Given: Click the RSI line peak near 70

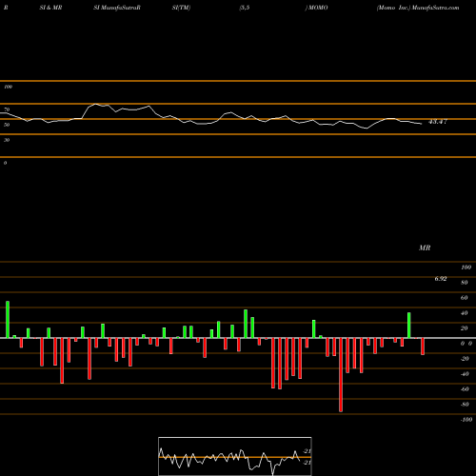Looking at the screenshot, I should (x=96, y=104).
